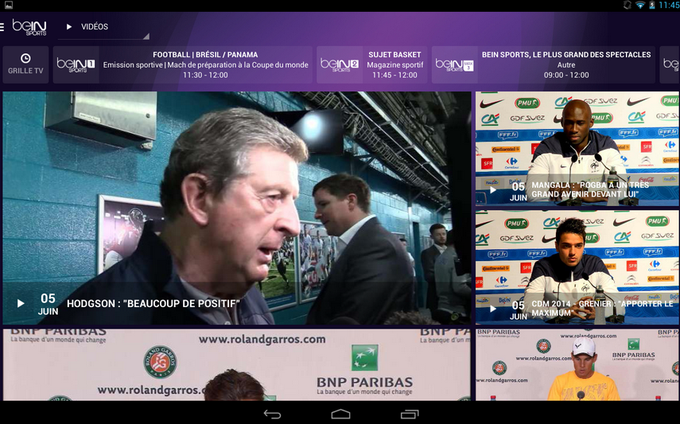The image size is (680, 424).
Task: Tap the Android home button
Action: pyautogui.click(x=340, y=414)
